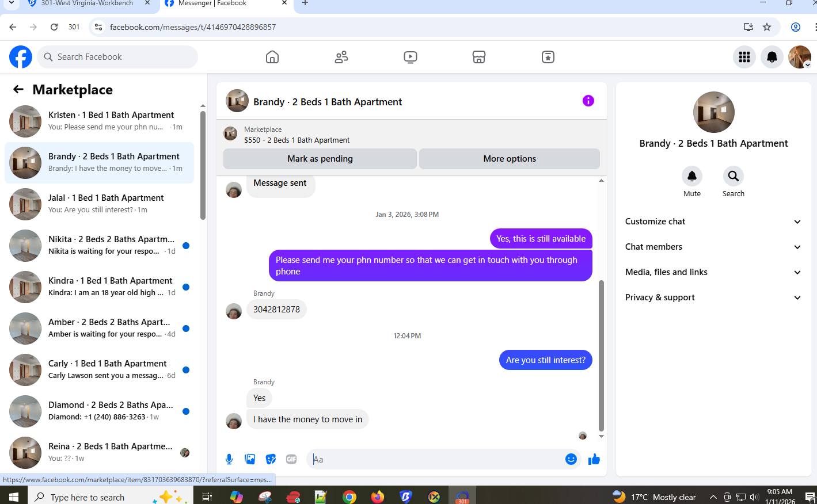Image resolution: width=817 pixels, height=504 pixels.
Task: Open a new browser tab
Action: coord(305,3)
